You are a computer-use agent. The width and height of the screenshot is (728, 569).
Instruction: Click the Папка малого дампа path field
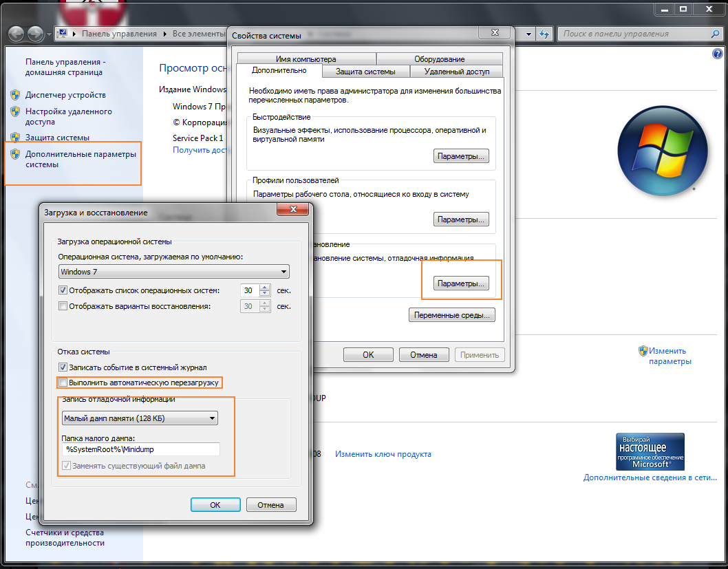pos(140,449)
